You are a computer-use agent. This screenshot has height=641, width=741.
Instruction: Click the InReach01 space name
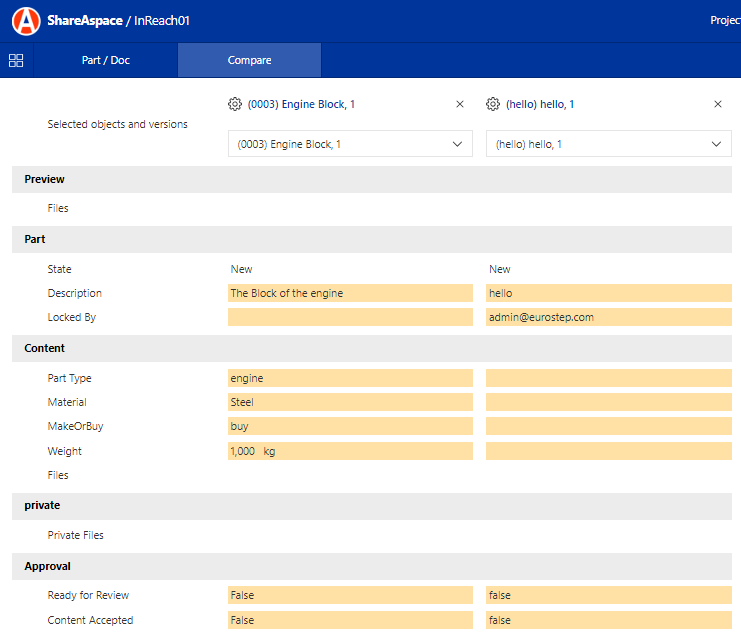click(x=162, y=20)
